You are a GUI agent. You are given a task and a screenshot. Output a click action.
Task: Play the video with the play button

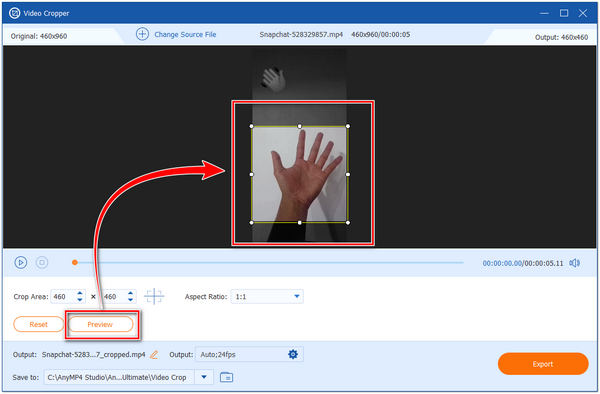pyautogui.click(x=21, y=262)
